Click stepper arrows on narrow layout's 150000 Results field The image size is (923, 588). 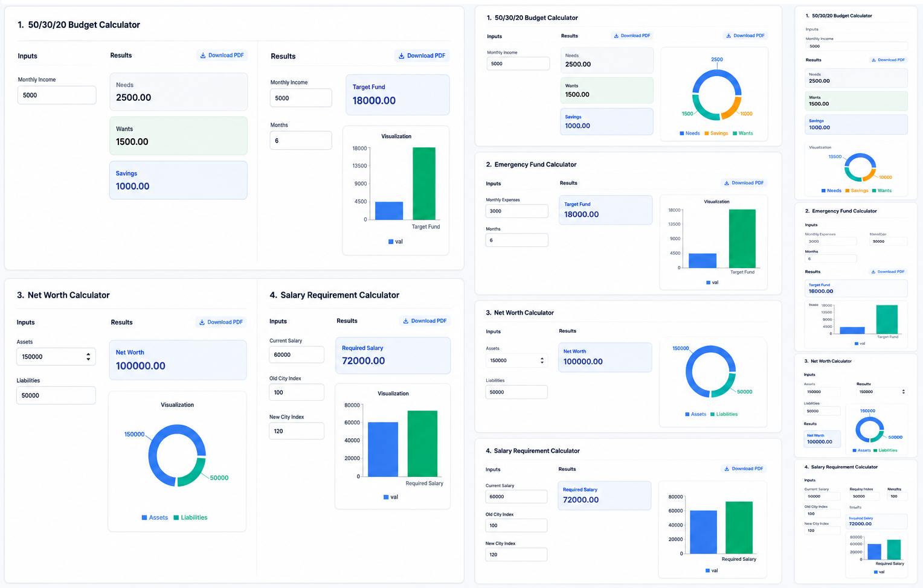[x=904, y=392]
